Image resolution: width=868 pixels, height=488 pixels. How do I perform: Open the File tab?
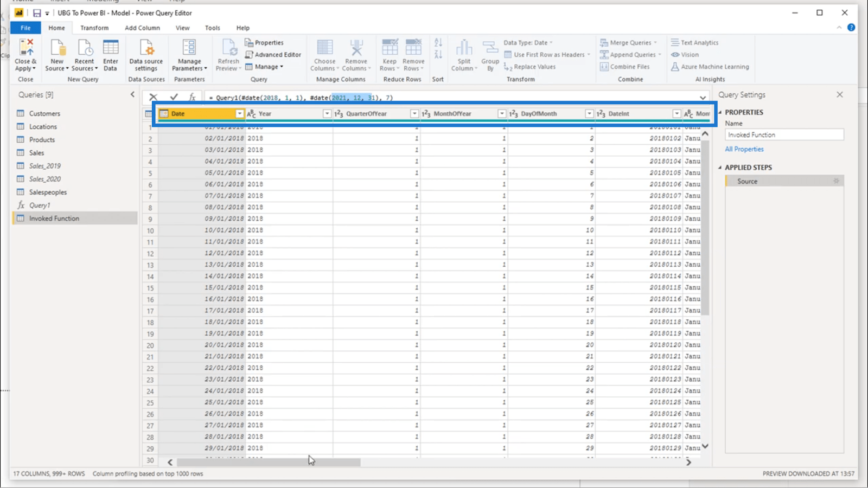click(25, 28)
